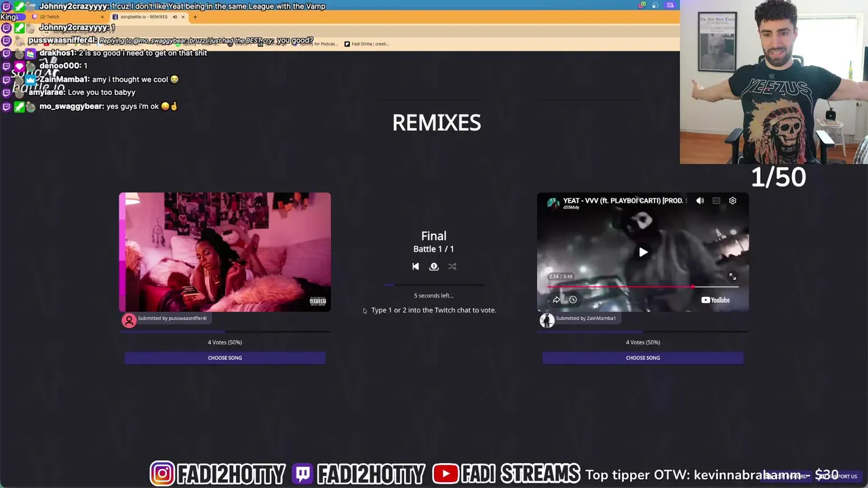Open the YouTube logo link in the player
This screenshot has width=868, height=488.
coord(715,300)
